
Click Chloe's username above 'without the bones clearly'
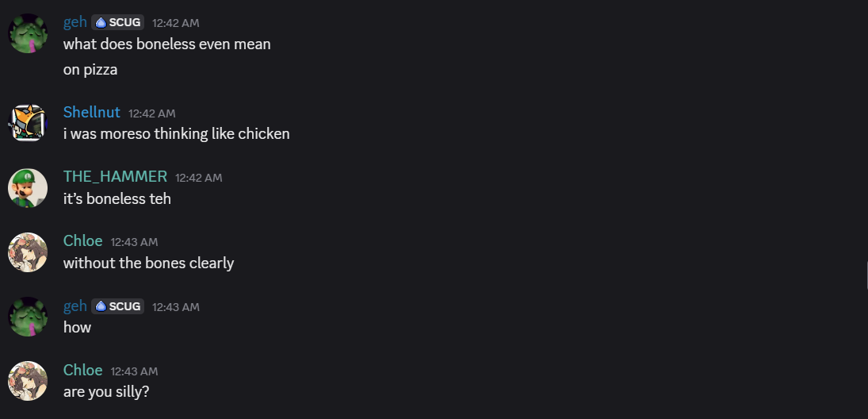pos(82,240)
